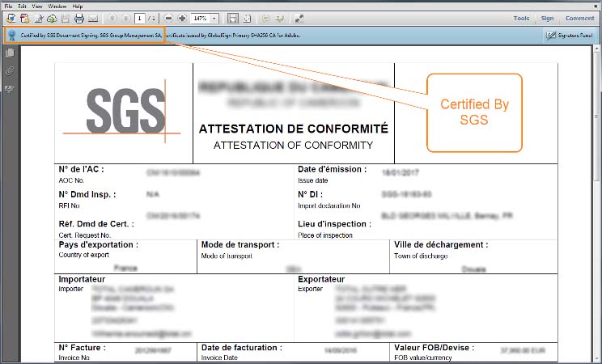The image size is (602, 364).
Task: Open the Sign pane
Action: 548,18
